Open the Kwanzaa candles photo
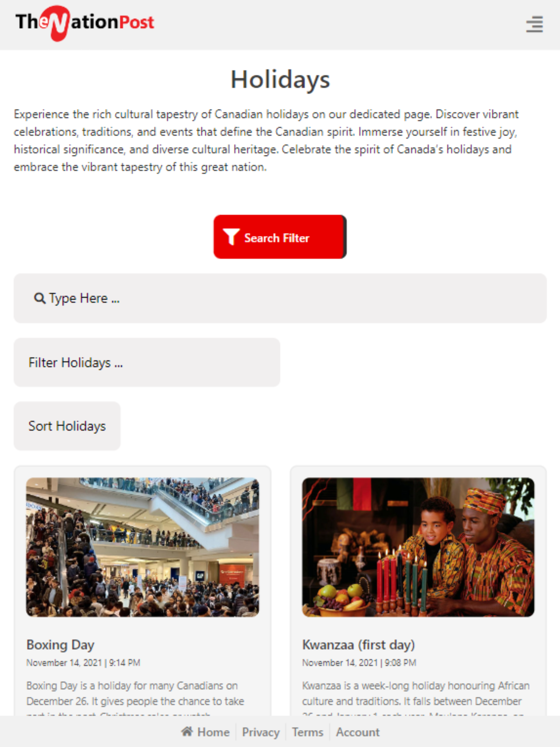 coord(418,547)
